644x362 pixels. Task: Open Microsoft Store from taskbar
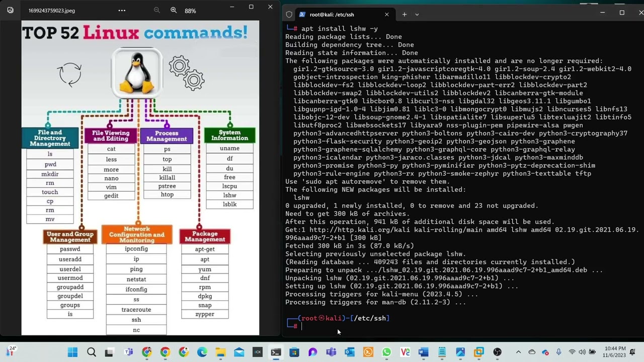pyautogui.click(x=294, y=352)
